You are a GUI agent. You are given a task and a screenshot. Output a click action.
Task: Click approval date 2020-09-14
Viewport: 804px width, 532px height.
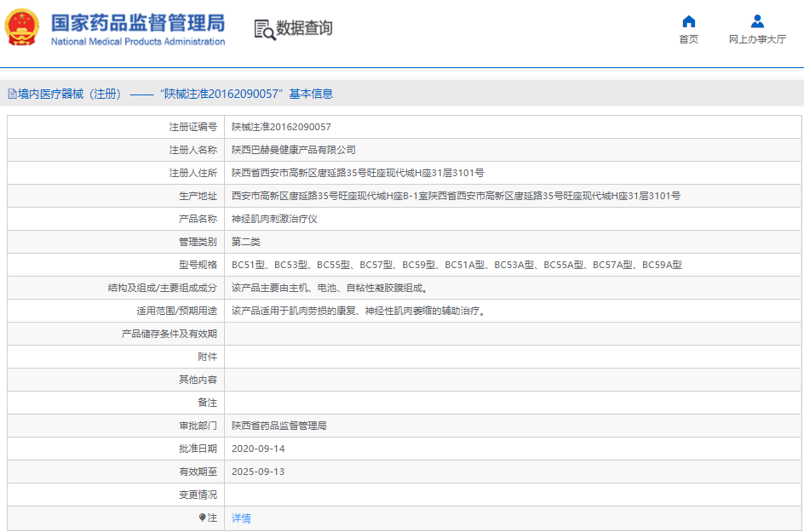click(258, 449)
